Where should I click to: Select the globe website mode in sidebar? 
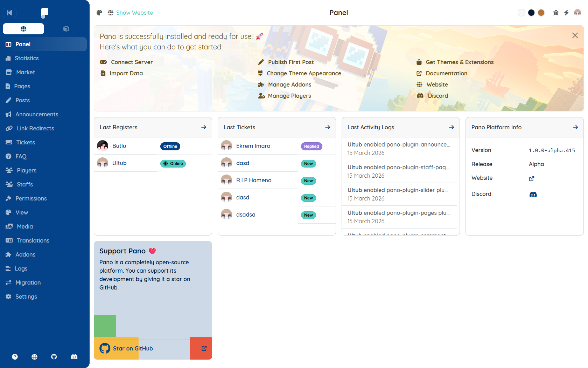point(23,29)
